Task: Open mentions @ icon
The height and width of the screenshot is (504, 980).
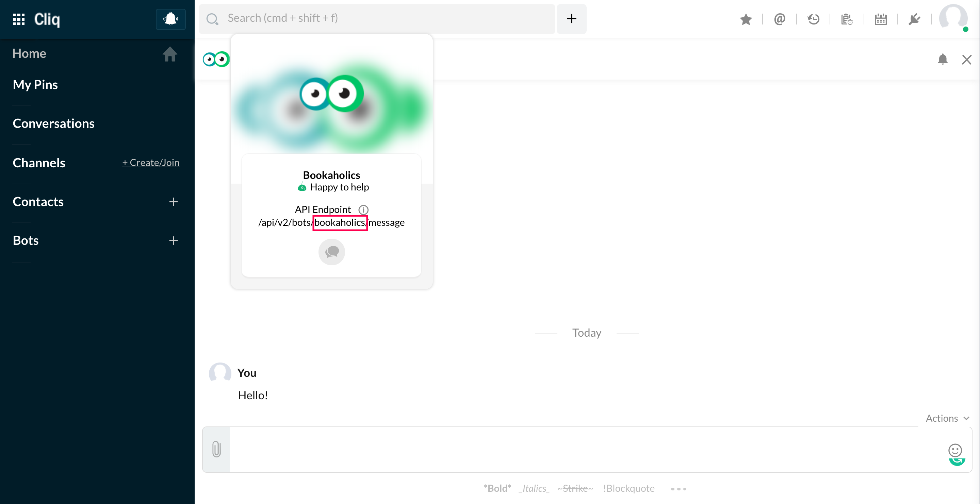Action: tap(780, 19)
